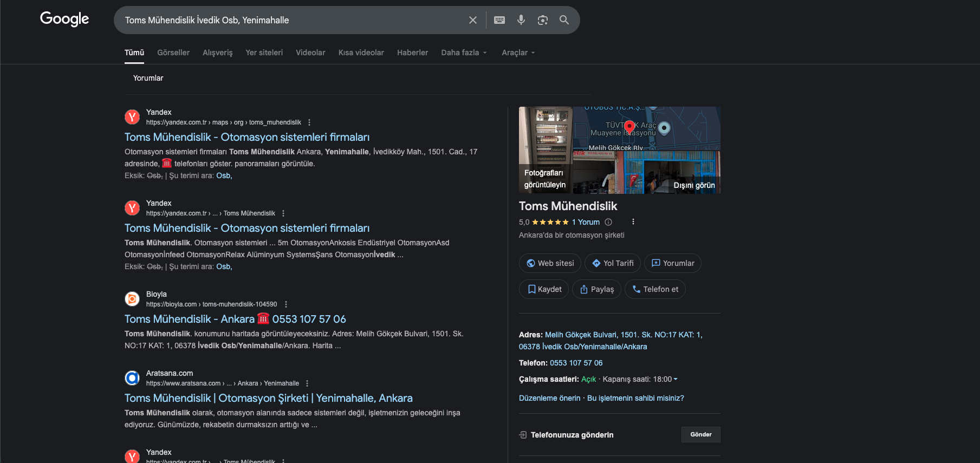The height and width of the screenshot is (463, 980).
Task: Click the Web sitesi button
Action: tap(550, 263)
